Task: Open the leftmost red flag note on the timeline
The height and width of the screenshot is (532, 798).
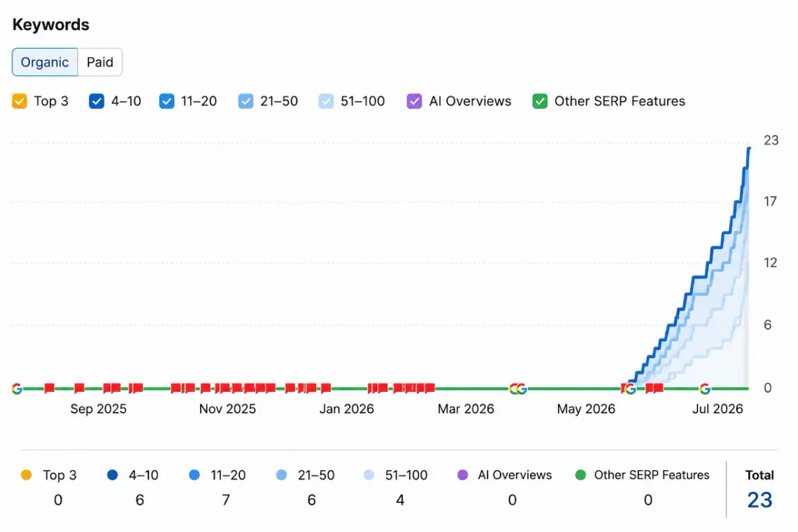Action: pyautogui.click(x=49, y=388)
